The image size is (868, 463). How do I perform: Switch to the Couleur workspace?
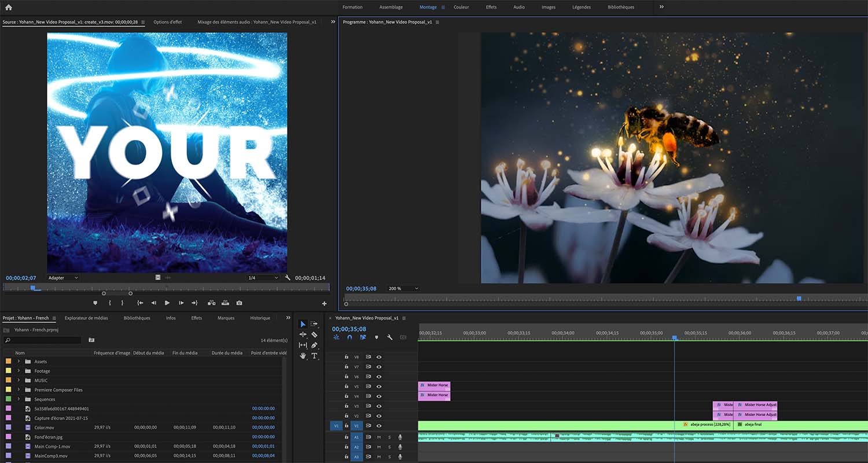coord(461,7)
